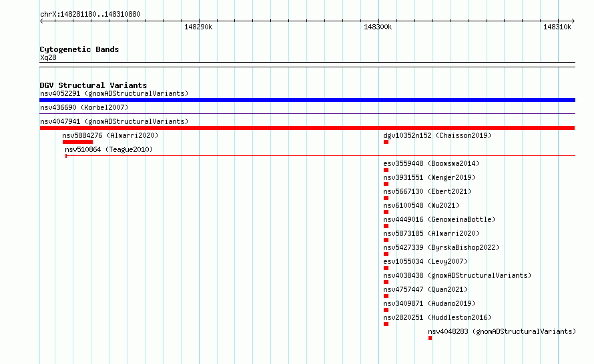Viewport: 594px width, 364px height.
Task: Select the nsv5884276 (Almarri2020) label
Action: pyautogui.click(x=110, y=135)
